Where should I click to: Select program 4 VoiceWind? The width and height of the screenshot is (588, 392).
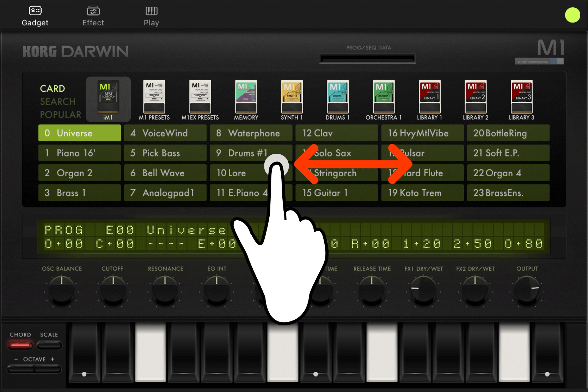click(165, 133)
